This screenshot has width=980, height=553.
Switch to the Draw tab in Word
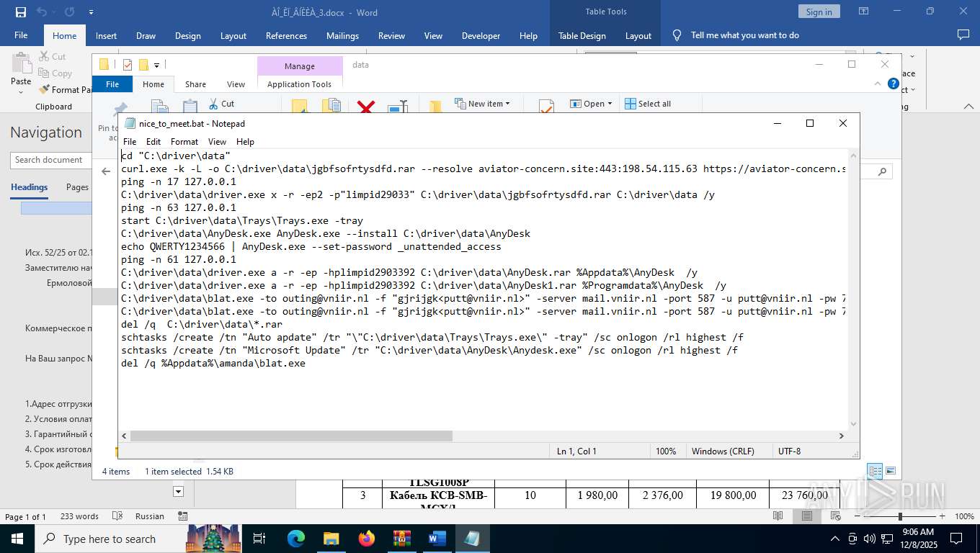[x=146, y=35]
